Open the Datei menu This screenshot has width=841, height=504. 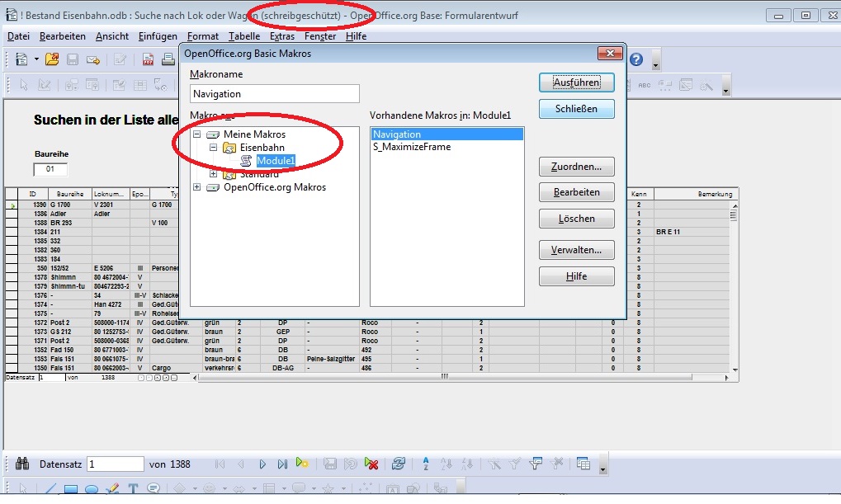(18, 36)
